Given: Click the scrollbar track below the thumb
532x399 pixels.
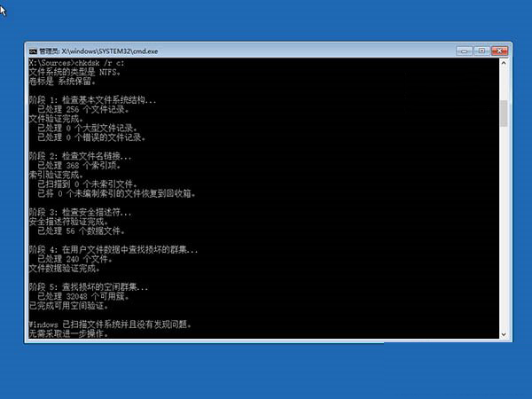Looking at the screenshot, I should point(504,231).
